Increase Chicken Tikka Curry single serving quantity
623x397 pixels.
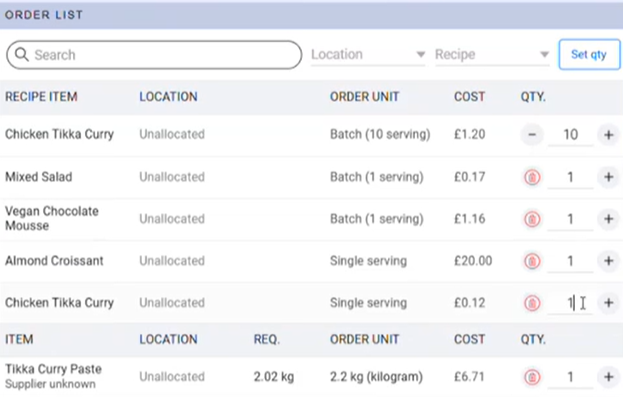608,303
